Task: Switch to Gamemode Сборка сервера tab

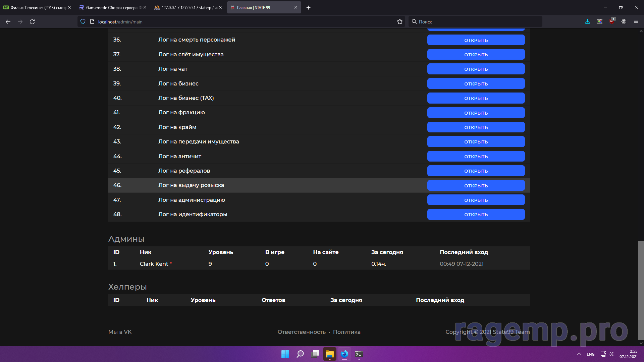Action: pos(111,8)
